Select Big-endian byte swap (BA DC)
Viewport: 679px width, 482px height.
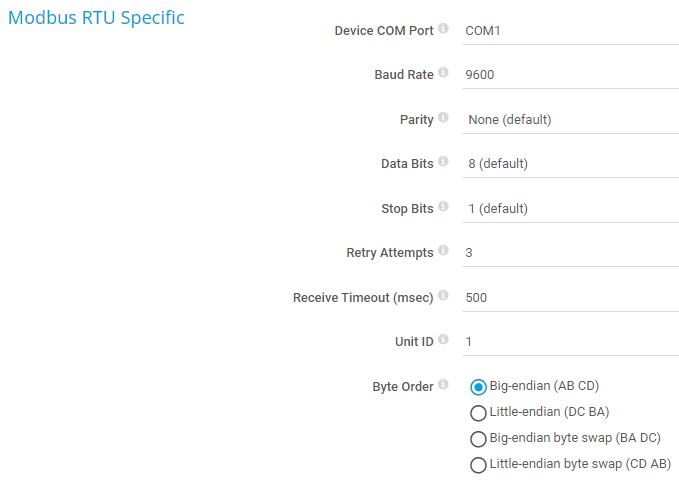479,438
